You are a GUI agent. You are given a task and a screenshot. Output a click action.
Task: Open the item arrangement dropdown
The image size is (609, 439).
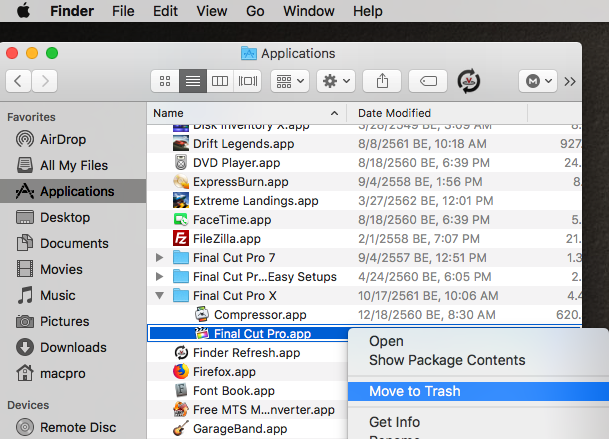tap(290, 81)
